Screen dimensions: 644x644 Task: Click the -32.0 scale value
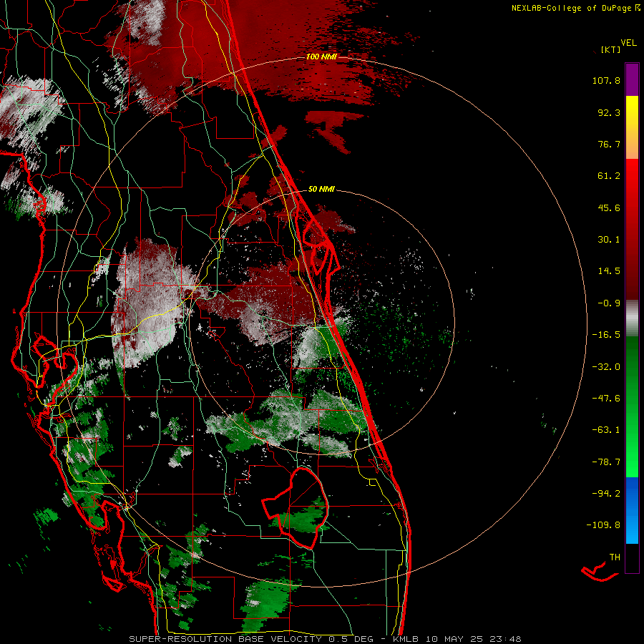point(606,367)
